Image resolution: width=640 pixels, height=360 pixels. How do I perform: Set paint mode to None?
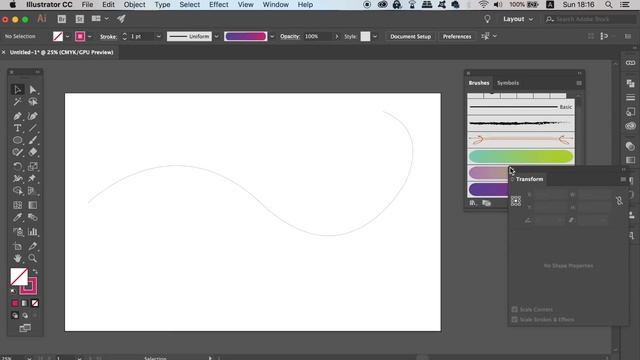click(x=35, y=303)
